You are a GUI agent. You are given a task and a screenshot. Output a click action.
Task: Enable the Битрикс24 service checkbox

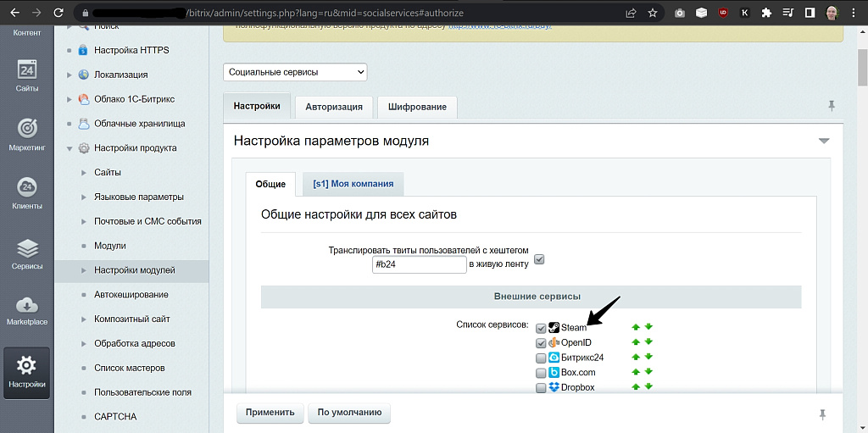tap(541, 358)
